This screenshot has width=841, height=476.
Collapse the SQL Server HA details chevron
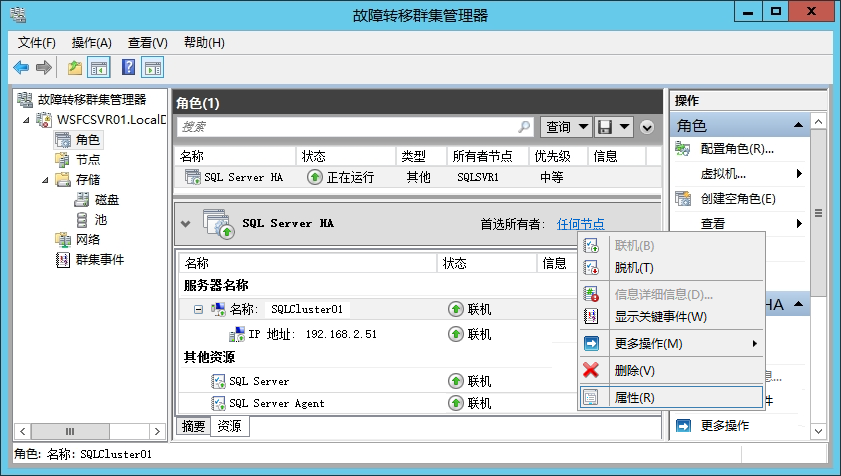(186, 224)
